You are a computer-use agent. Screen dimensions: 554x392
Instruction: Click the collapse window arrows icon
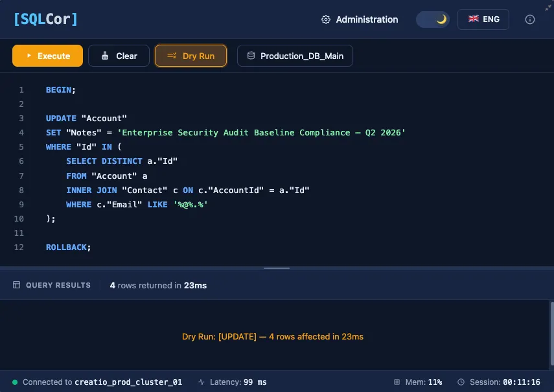pyautogui.click(x=548, y=7)
